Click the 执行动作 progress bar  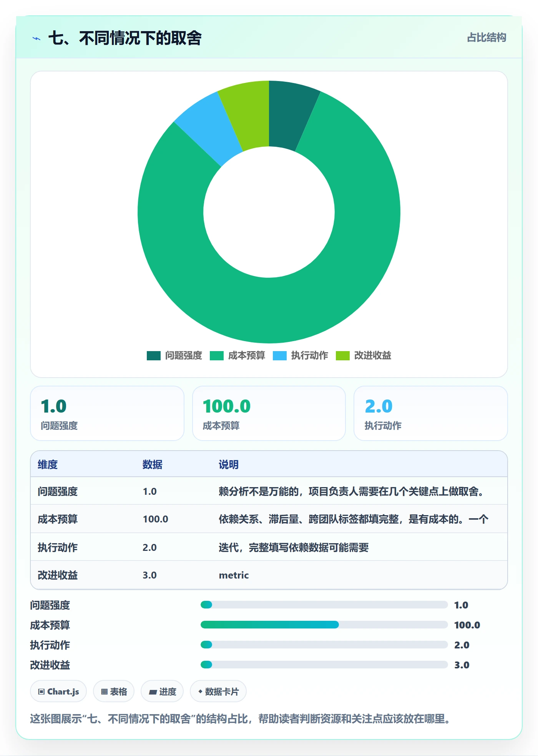tap(324, 645)
